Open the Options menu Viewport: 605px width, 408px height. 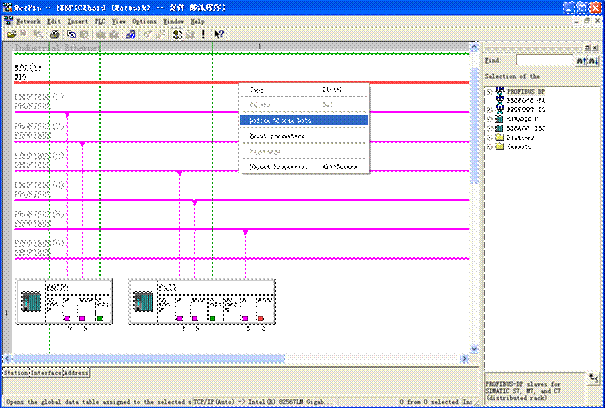tap(144, 20)
